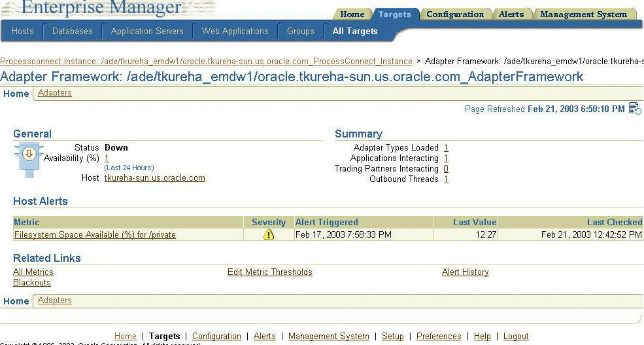The width and height of the screenshot is (644, 345).
Task: Click Logout in the footer
Action: pos(516,336)
